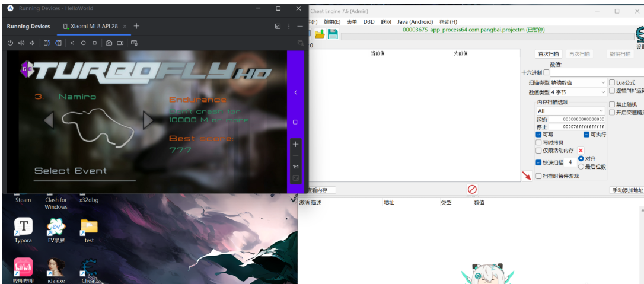Tap Select Event in the game
Image resolution: width=644 pixels, height=284 pixels.
70,171
